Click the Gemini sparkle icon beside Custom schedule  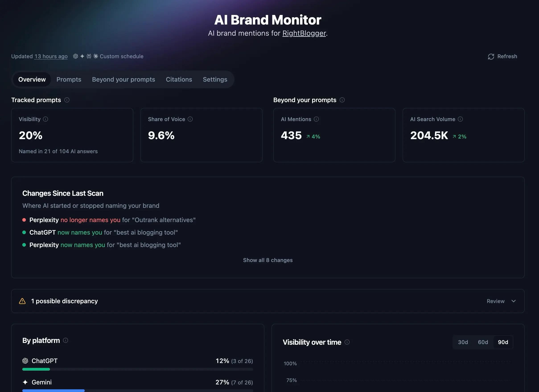pos(82,56)
